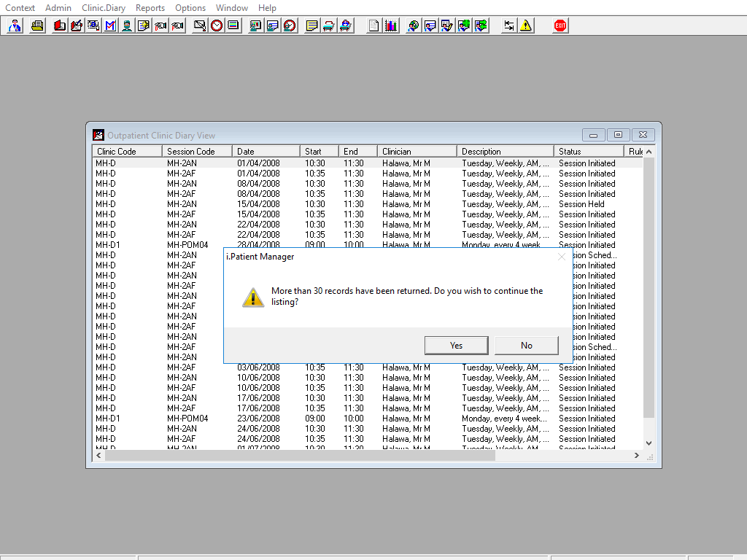The width and height of the screenshot is (747, 560).
Task: Click the Status column header
Action: (x=589, y=152)
